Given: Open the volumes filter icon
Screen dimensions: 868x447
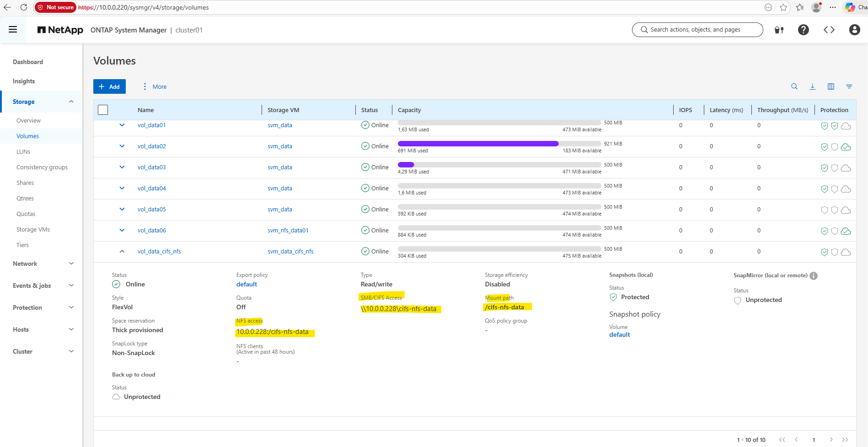Looking at the screenshot, I should [849, 86].
